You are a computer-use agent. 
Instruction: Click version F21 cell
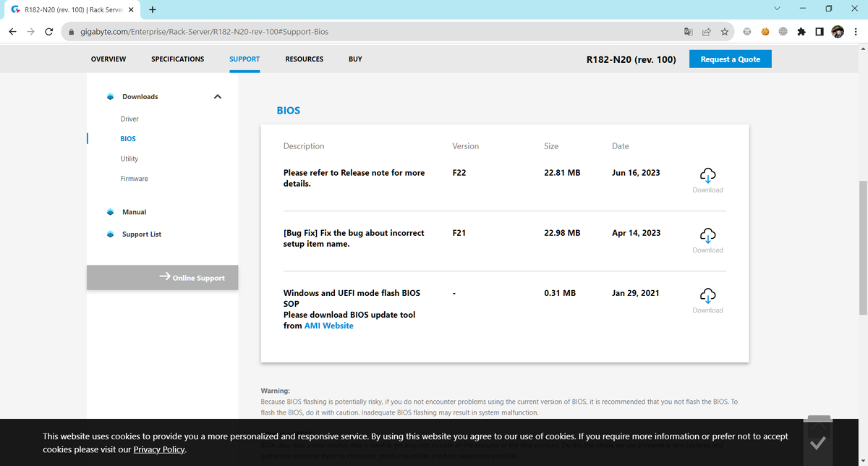point(459,233)
